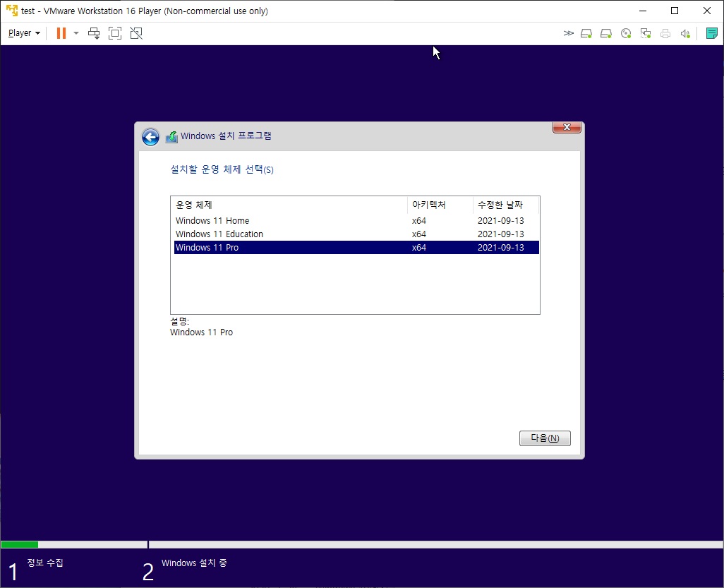724x588 pixels.
Task: Click the setup progress bar
Action: tap(362, 544)
